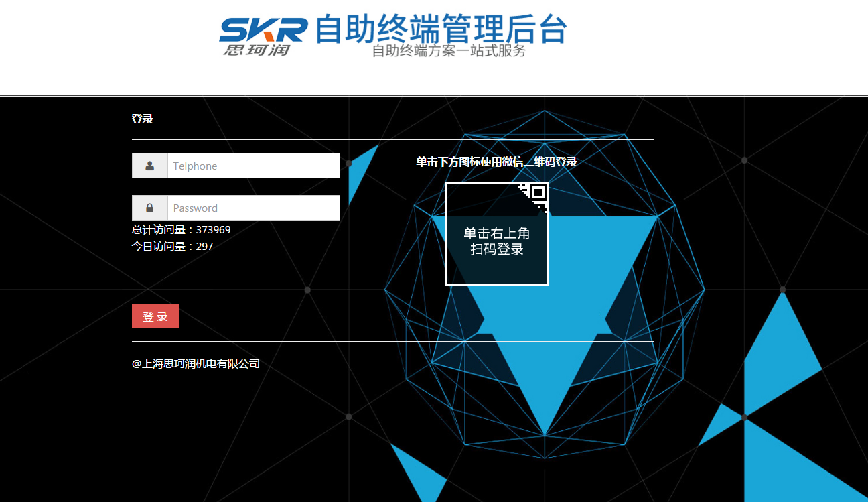
Task: Click the red 登录 button
Action: 155,316
